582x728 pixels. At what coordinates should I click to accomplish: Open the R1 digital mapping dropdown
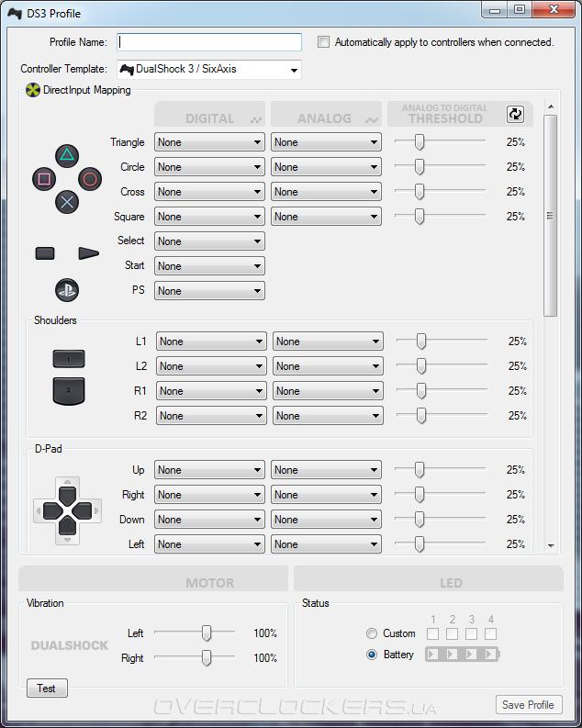tap(212, 391)
